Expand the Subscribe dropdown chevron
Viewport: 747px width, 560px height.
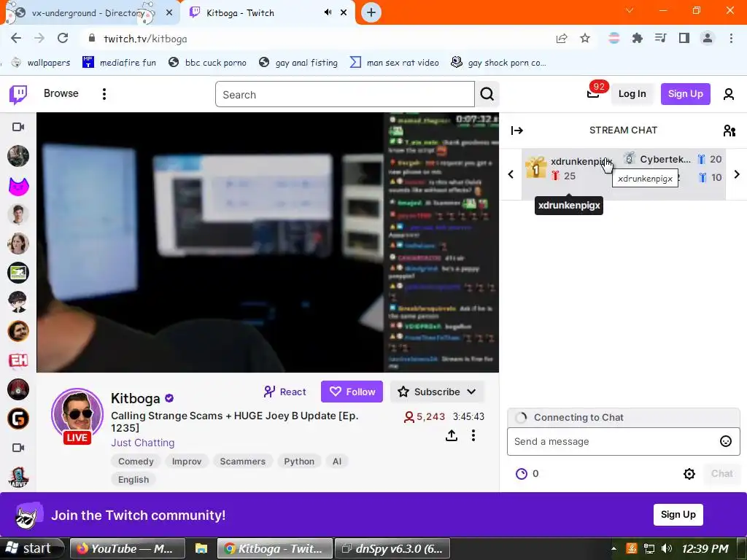coord(472,392)
